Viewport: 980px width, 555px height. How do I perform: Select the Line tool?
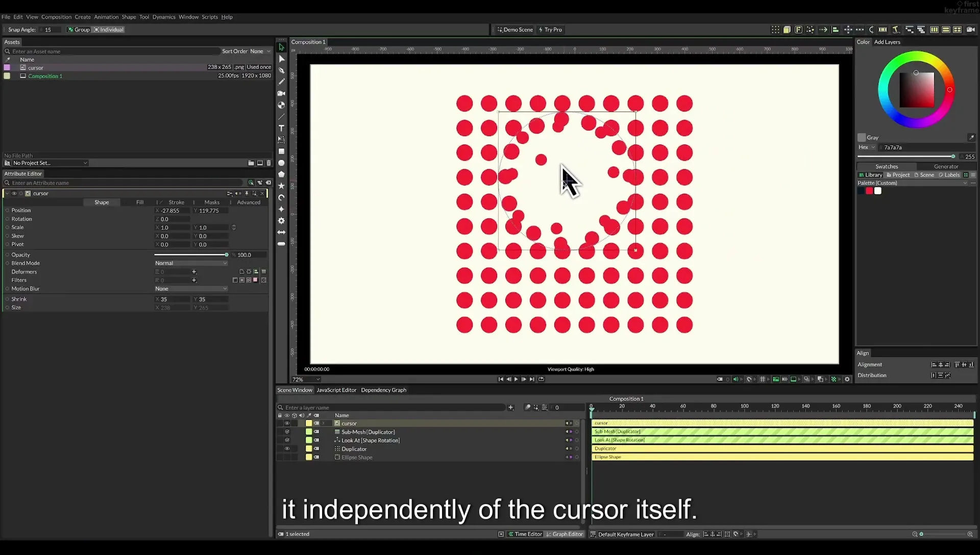tap(281, 117)
